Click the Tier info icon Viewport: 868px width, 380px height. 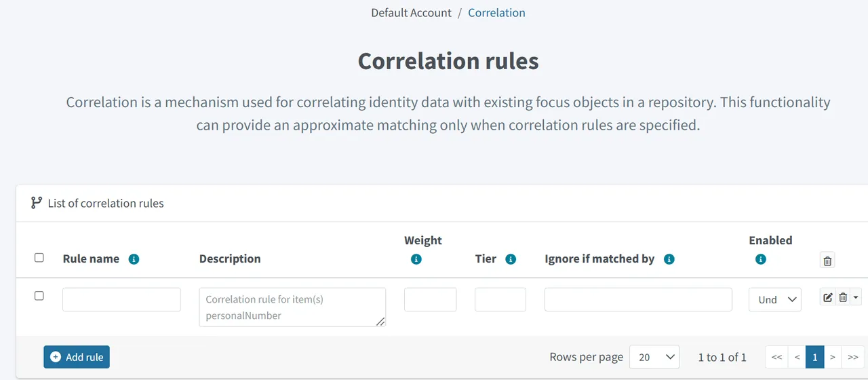click(511, 259)
